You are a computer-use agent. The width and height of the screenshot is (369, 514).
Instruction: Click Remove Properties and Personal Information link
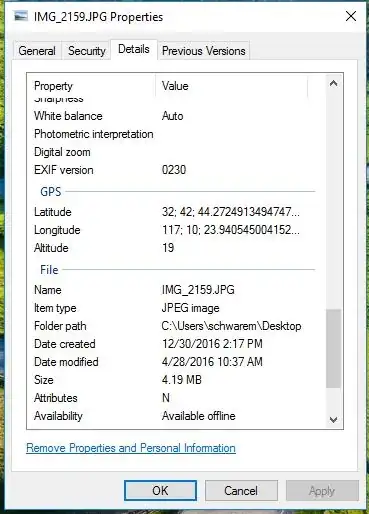131,448
